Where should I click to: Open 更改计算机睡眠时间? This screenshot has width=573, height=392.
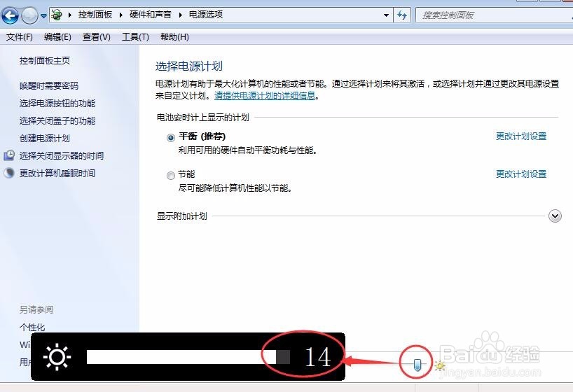pyautogui.click(x=57, y=174)
